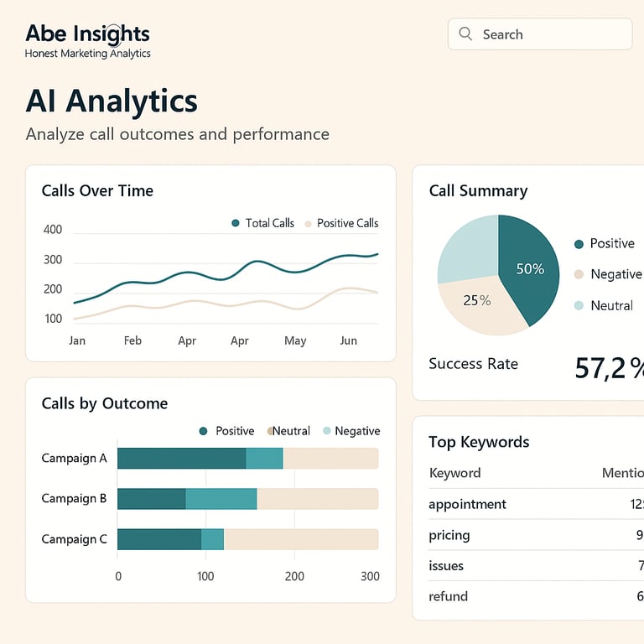Click the Campaign C bar label
Screen dimensions: 644x644
coord(75,539)
